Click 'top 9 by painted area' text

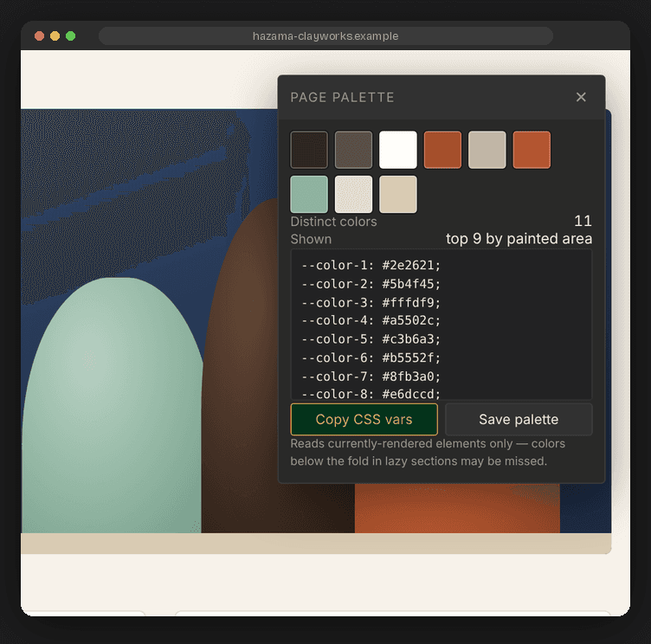coord(519,239)
